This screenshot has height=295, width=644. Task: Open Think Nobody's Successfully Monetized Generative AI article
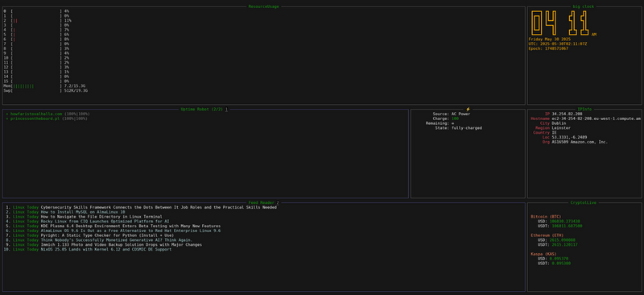117,240
